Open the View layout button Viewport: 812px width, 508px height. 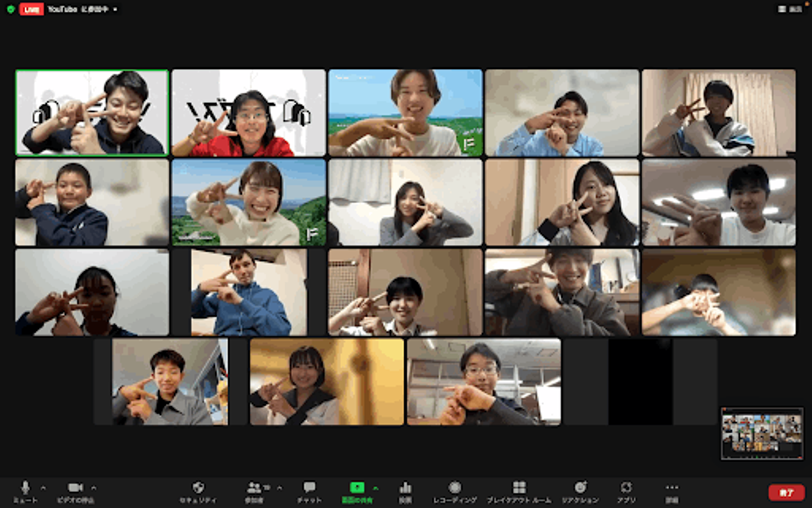(x=790, y=9)
